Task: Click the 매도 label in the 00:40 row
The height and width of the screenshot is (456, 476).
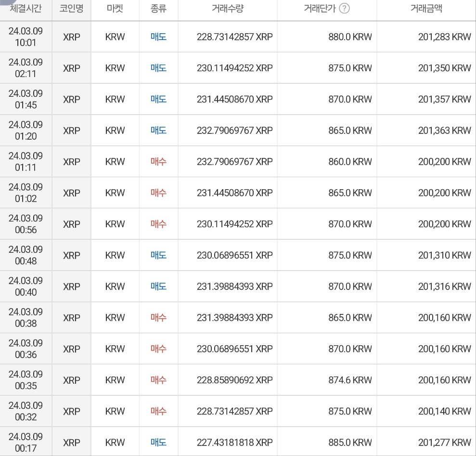Action: click(158, 286)
